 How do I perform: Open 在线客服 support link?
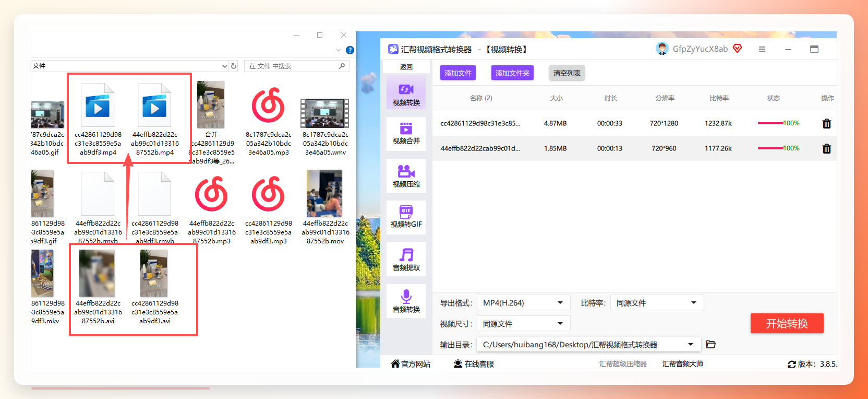click(474, 364)
